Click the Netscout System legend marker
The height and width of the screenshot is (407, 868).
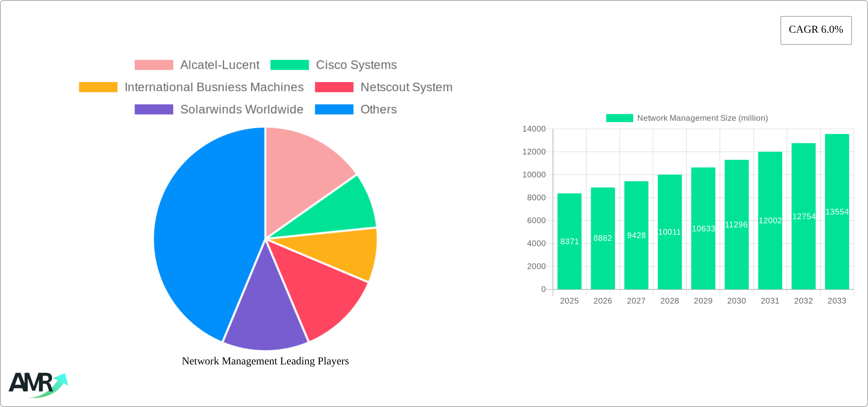point(334,87)
